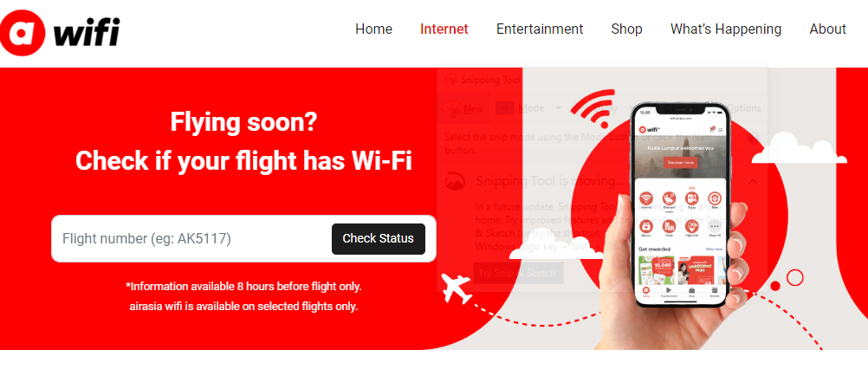Click the airasia wifi logo
The height and width of the screenshot is (369, 868).
click(x=60, y=34)
